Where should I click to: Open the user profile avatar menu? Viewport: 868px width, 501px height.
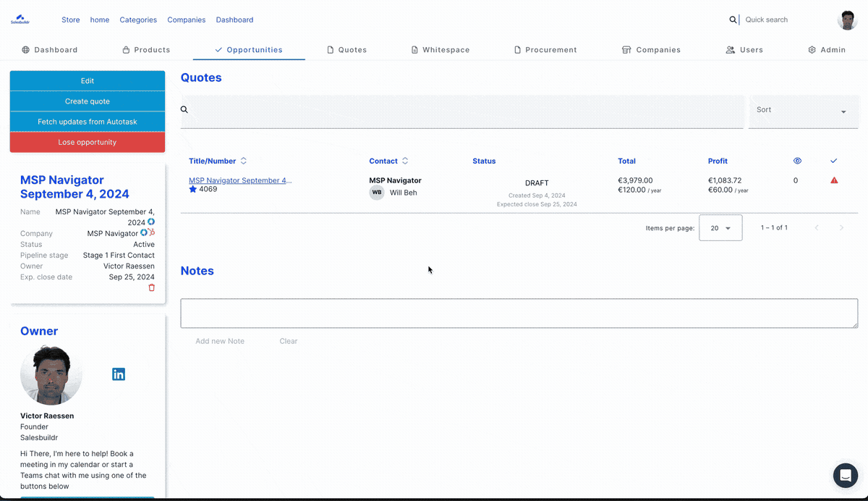[x=847, y=20]
